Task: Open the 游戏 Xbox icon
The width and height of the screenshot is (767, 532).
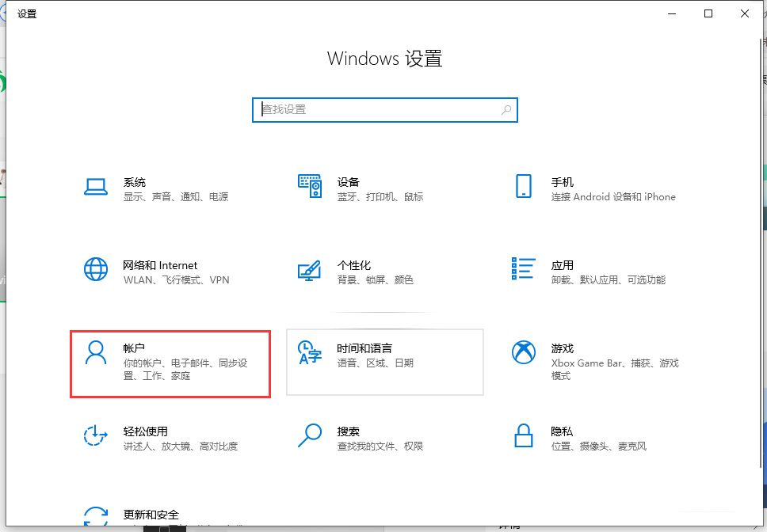Action: (x=524, y=352)
